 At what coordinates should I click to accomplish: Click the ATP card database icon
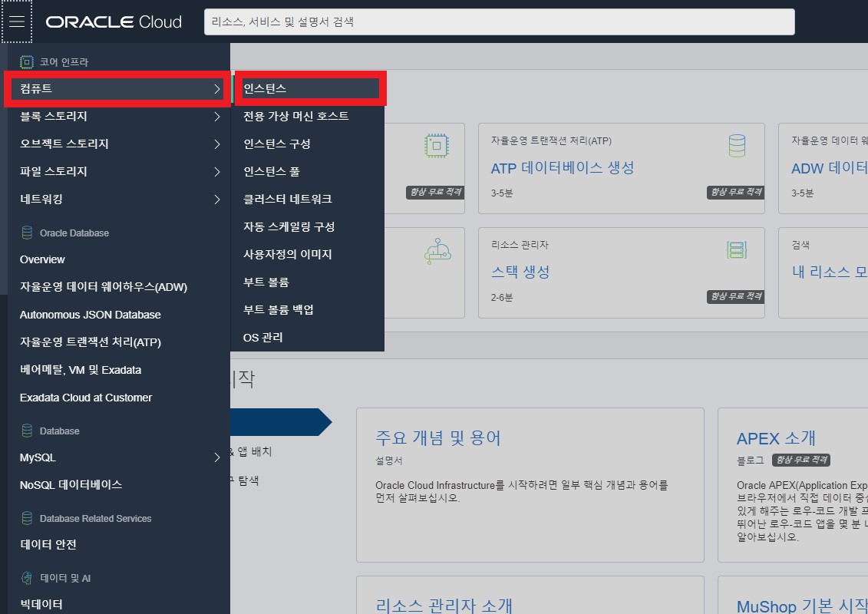pos(737,146)
